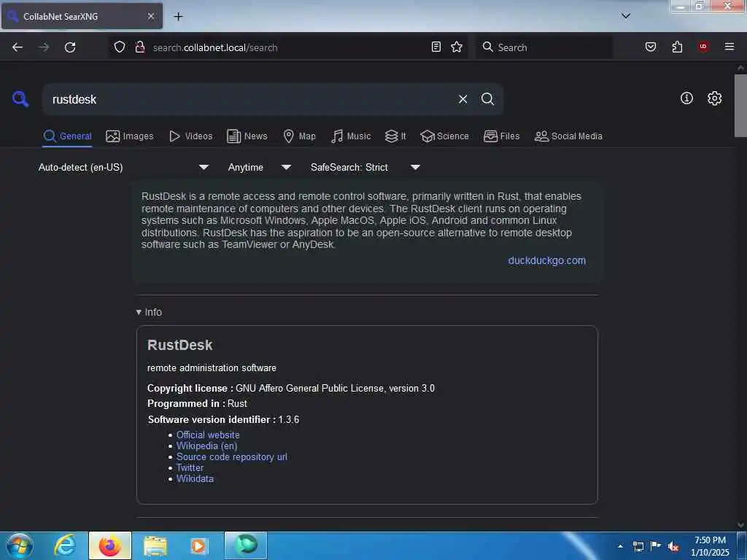Switch to Science category
Viewport: 747px width, 560px height.
tap(444, 136)
